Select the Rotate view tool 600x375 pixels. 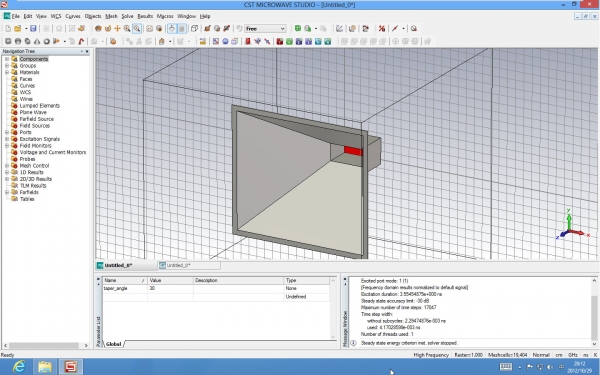98,29
